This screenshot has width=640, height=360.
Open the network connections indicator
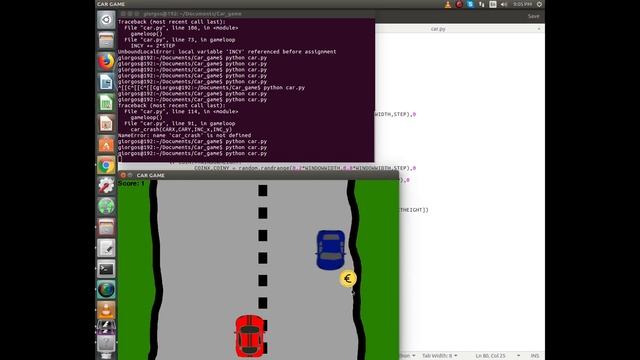point(482,4)
